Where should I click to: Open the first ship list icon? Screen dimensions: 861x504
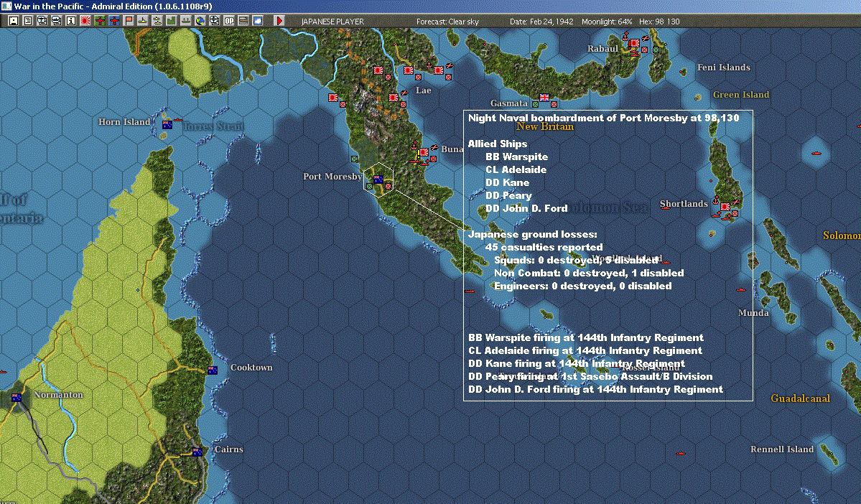coord(42,21)
